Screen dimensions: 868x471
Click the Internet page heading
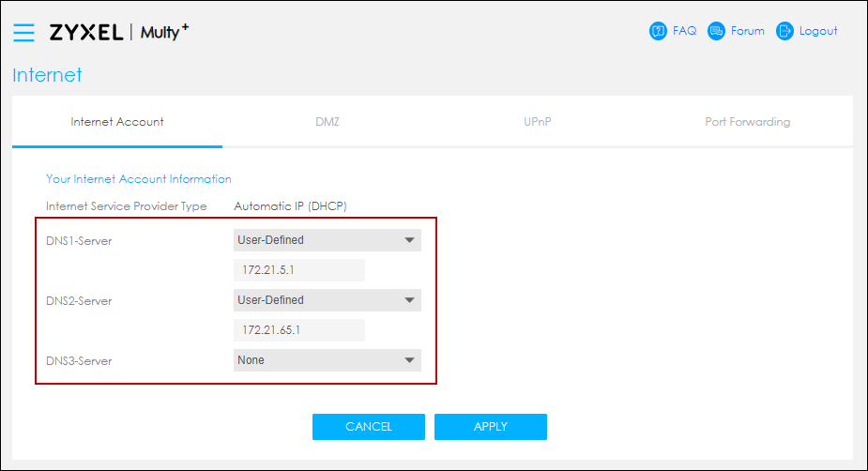click(x=47, y=75)
